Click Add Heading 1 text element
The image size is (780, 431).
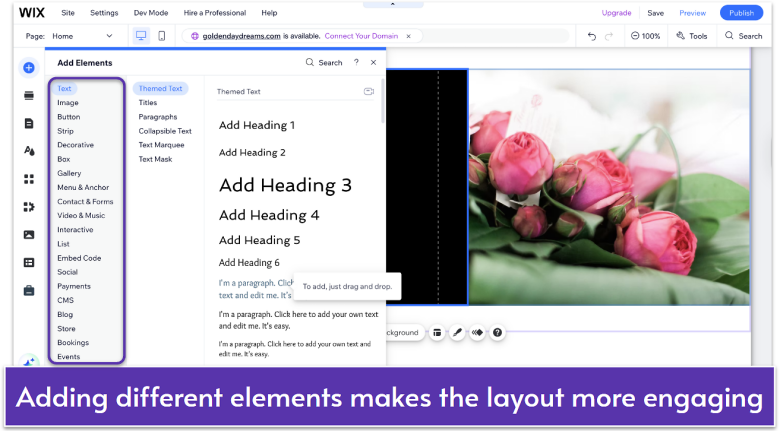(257, 125)
